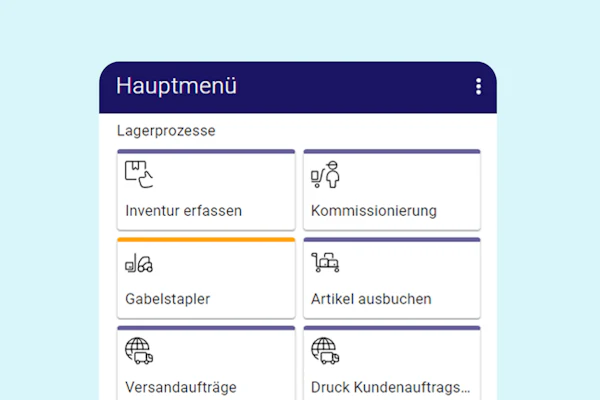Click the Inventur erfassen package icon
This screenshot has width=600, height=400.
click(x=139, y=174)
